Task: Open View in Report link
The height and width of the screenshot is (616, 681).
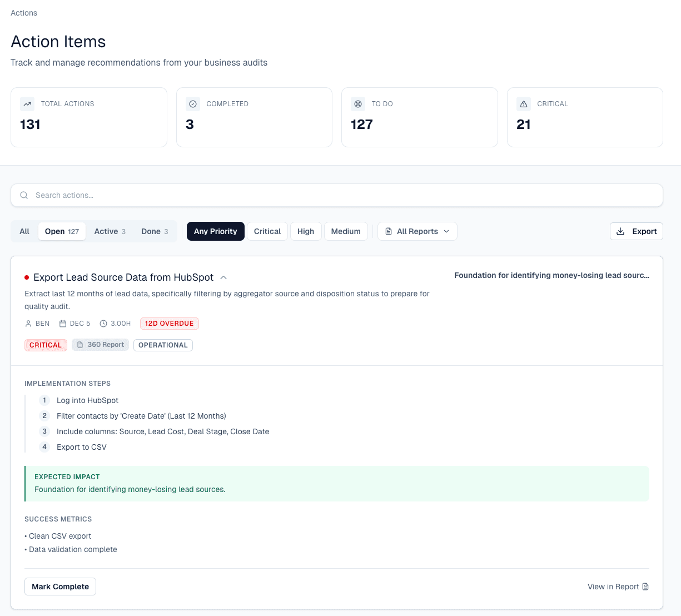Action: coord(613,586)
